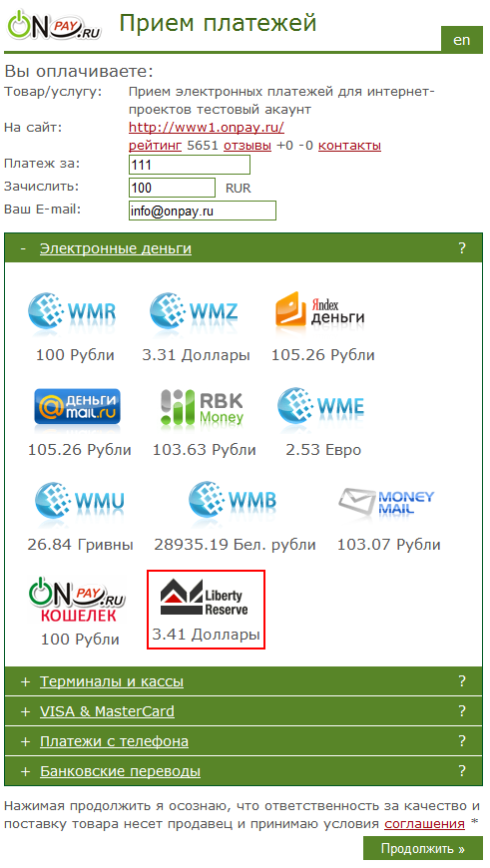Click the plus sign beside VISA & MasterCard
The width and height of the screenshot is (490, 868).
click(x=25, y=712)
